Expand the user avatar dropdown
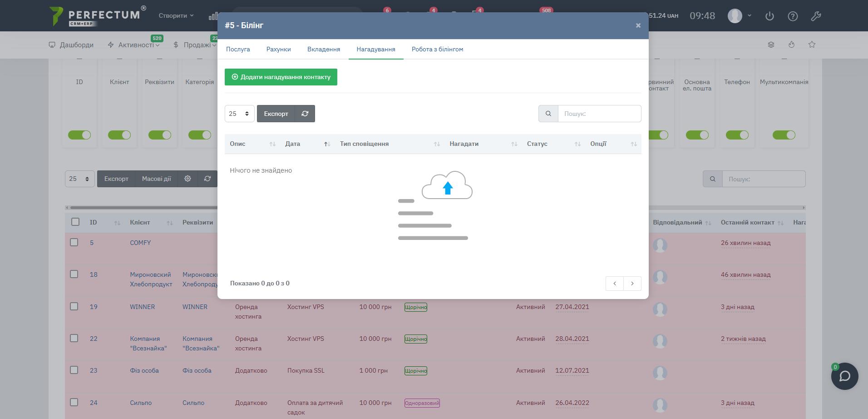 tap(740, 16)
